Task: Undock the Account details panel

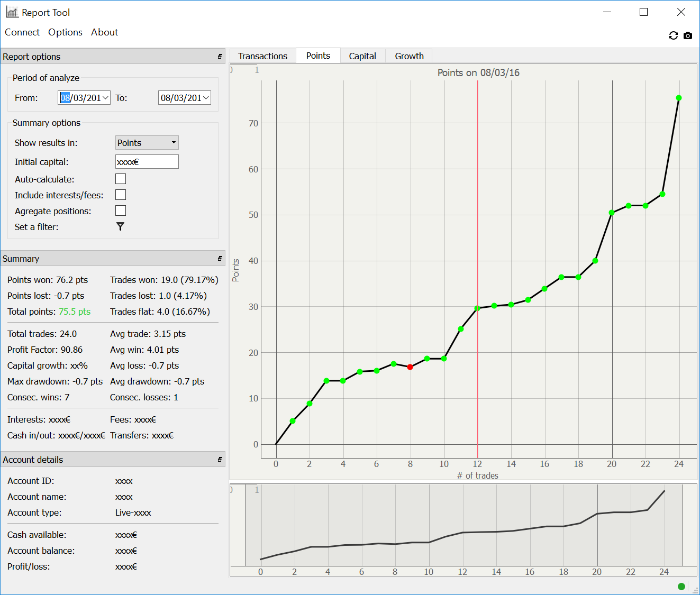Action: (220, 460)
